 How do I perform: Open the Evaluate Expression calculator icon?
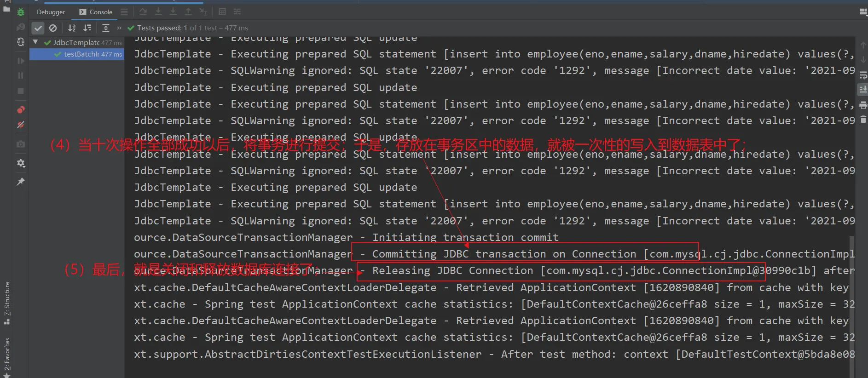click(x=222, y=11)
